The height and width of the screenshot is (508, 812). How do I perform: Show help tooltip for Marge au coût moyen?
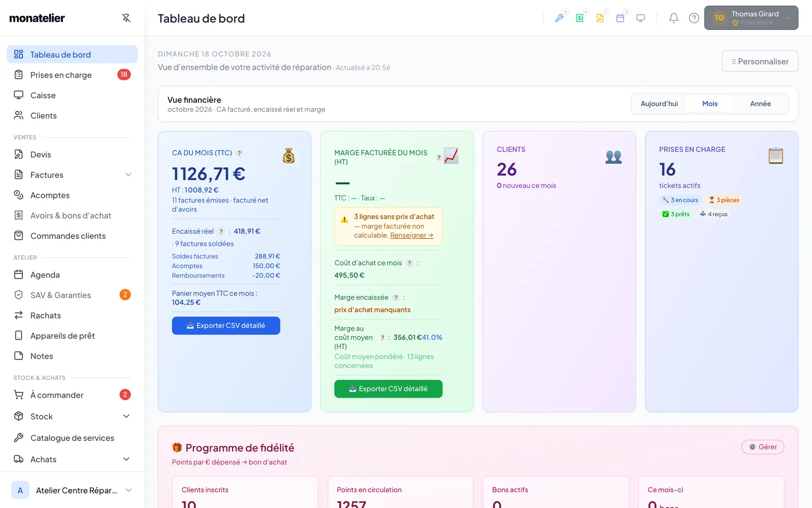(x=383, y=337)
